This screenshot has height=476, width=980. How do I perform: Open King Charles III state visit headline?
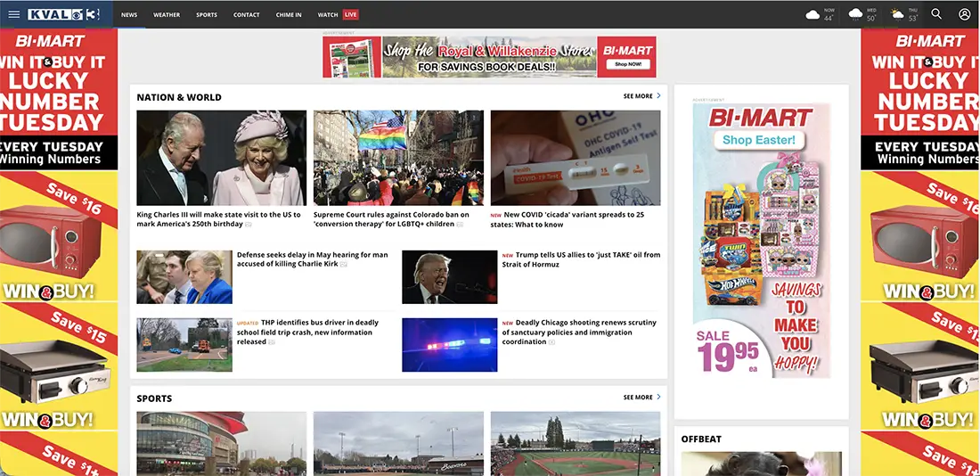(x=219, y=219)
